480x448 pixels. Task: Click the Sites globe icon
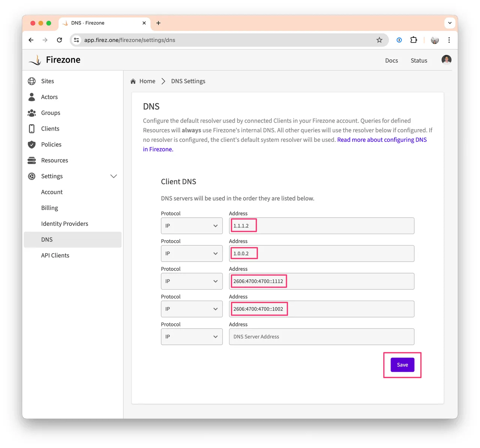(x=32, y=81)
